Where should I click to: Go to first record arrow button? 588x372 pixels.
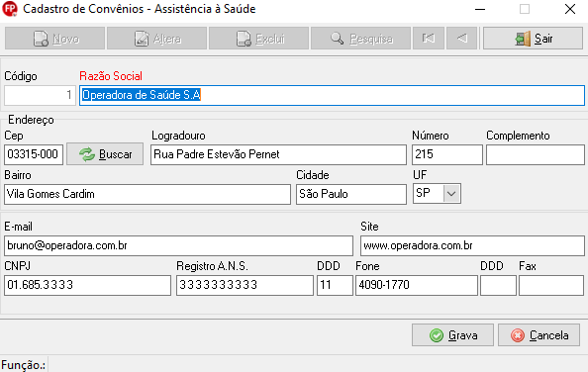[429, 39]
